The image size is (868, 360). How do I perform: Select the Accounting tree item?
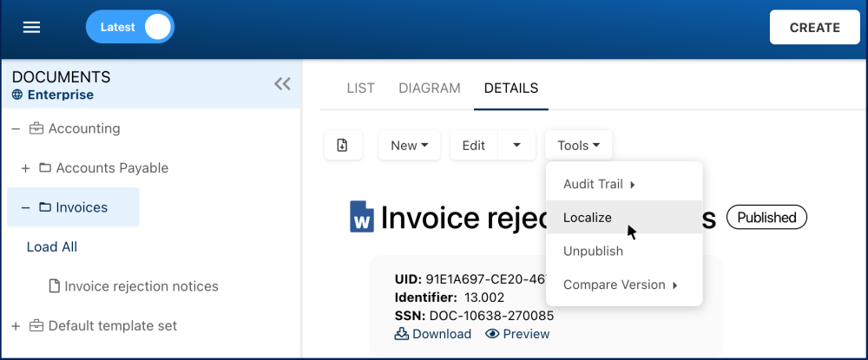click(x=84, y=128)
